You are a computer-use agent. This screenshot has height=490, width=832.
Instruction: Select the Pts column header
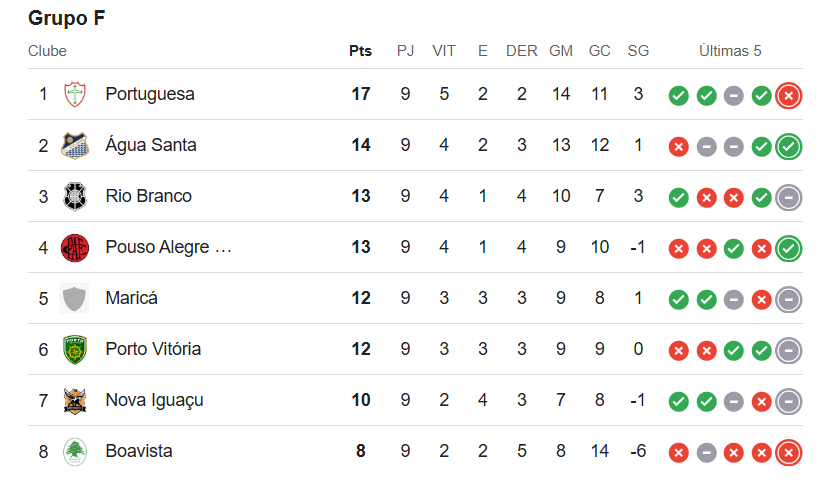point(360,51)
